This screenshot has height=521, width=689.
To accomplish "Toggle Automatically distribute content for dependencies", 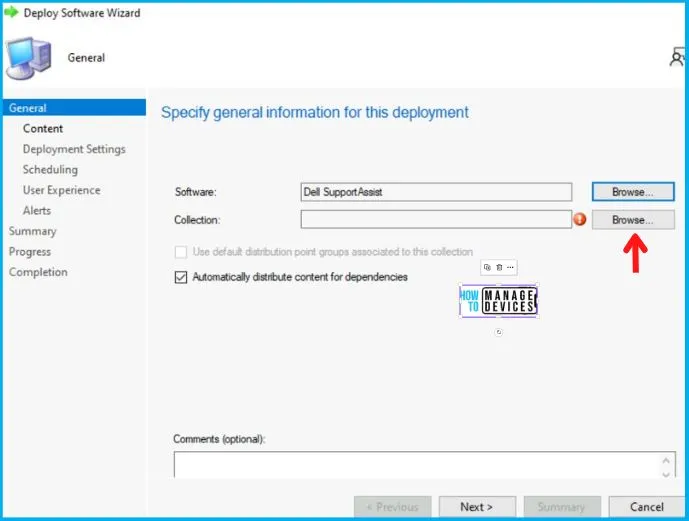I will click(181, 277).
